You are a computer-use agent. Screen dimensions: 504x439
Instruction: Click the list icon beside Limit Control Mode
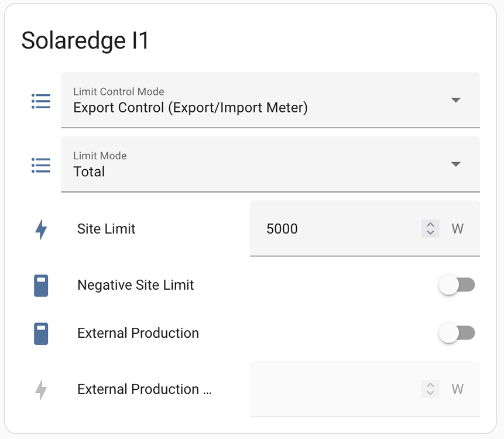pyautogui.click(x=40, y=101)
